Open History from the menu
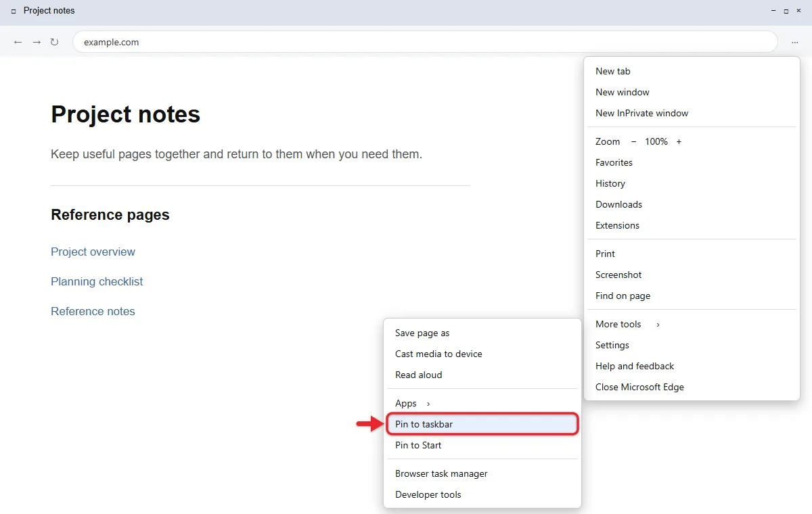This screenshot has width=812, height=514. 692,183
